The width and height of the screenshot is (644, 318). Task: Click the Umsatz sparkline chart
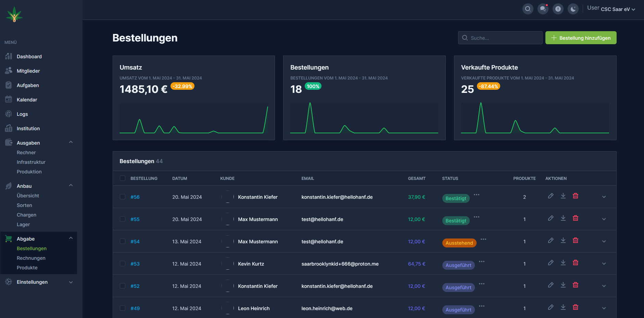pos(193,118)
